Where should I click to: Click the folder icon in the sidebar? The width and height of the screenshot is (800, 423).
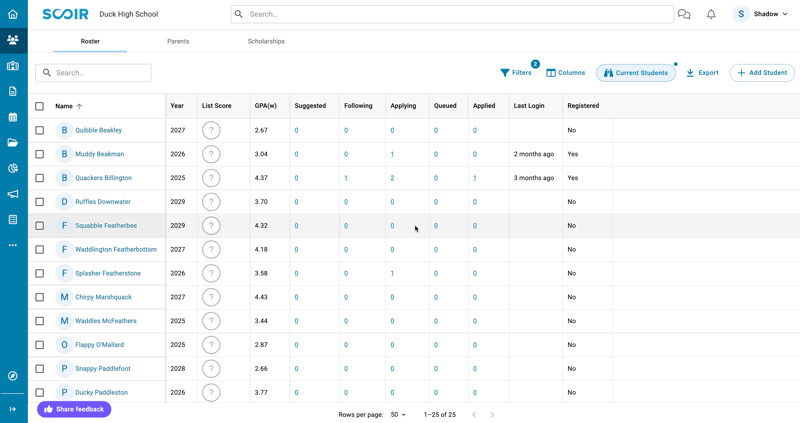[13, 143]
